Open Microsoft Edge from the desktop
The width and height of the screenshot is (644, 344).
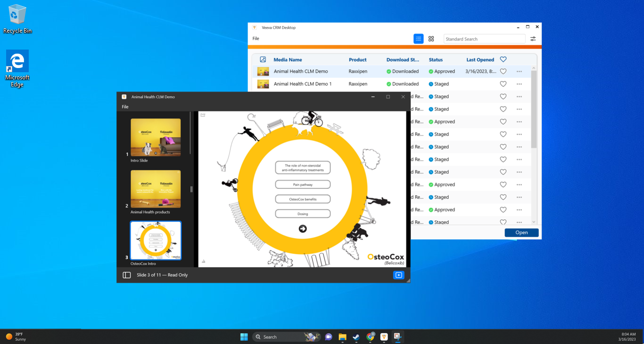click(x=17, y=68)
